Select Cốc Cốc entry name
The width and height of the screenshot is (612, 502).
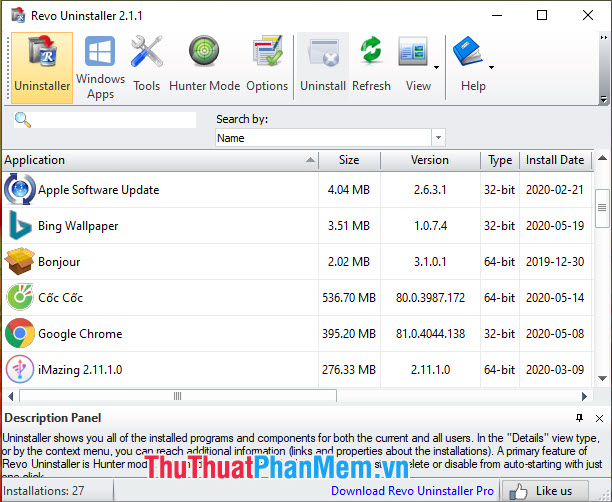coord(60,297)
